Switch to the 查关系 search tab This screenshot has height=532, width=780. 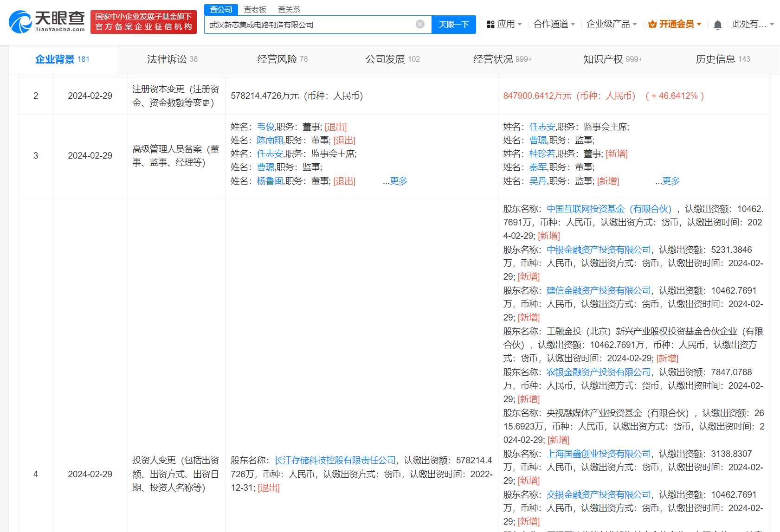[289, 9]
